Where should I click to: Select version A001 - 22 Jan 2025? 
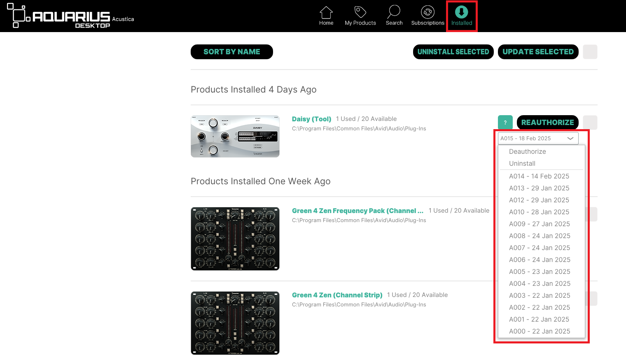[x=542, y=319]
